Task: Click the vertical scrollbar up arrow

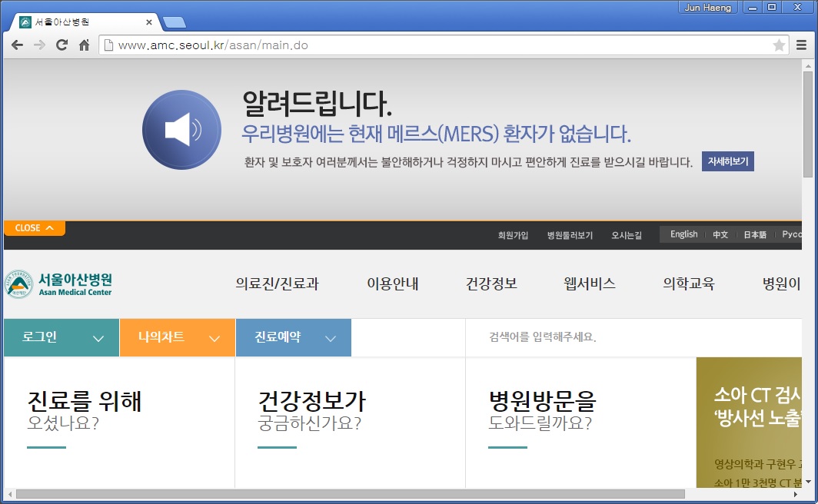Action: coord(808,66)
